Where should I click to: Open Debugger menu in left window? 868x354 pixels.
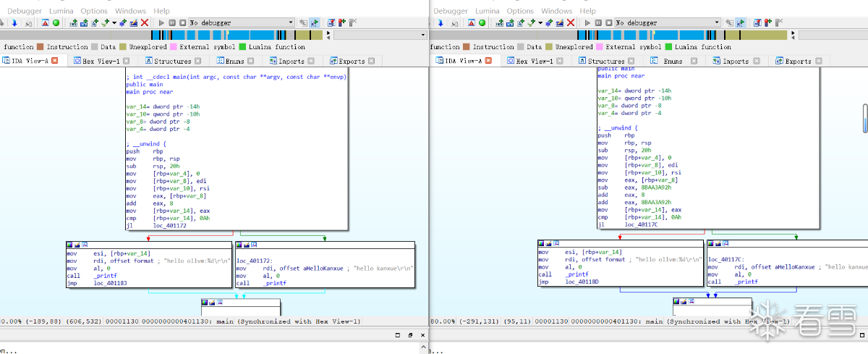(25, 11)
